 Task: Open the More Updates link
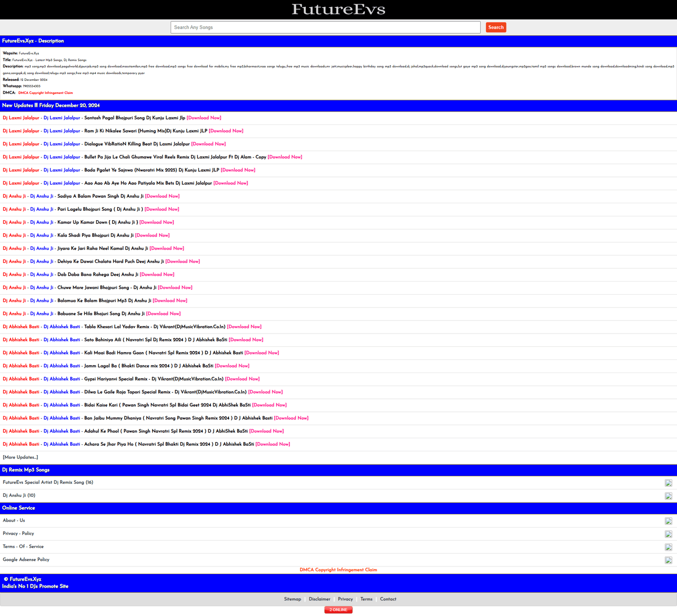tap(20, 457)
